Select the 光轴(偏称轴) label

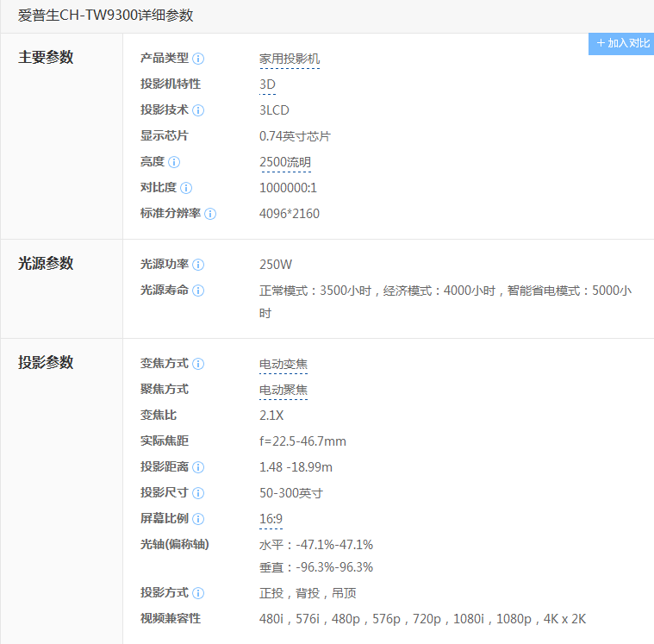point(175,544)
